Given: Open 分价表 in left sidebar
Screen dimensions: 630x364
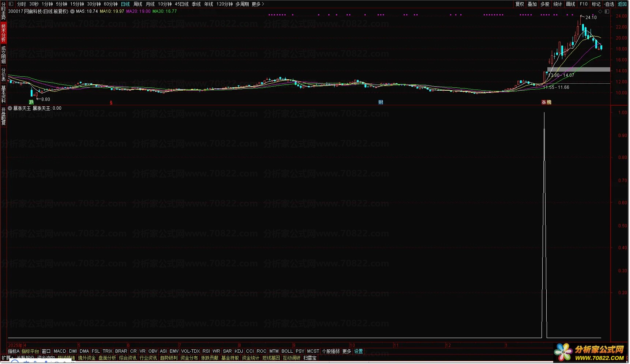Looking at the screenshot, I should click(x=3, y=74).
